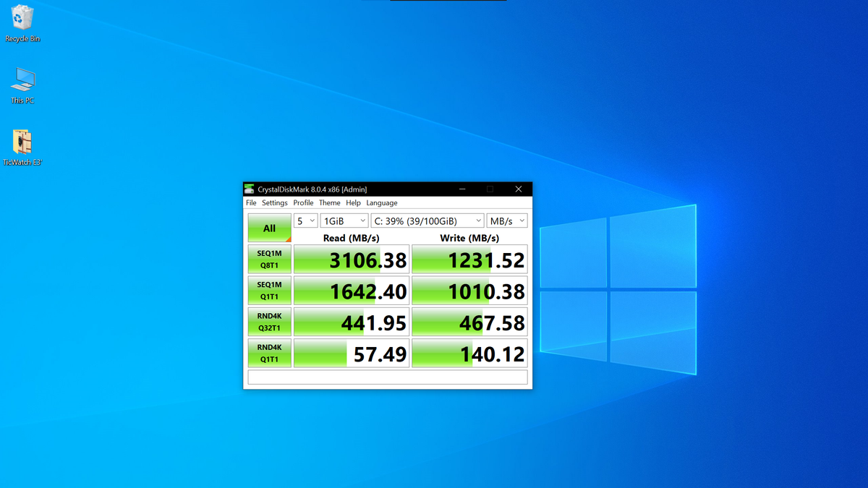Open the Theme menu
Viewport: 868px width, 488px height.
(330, 203)
